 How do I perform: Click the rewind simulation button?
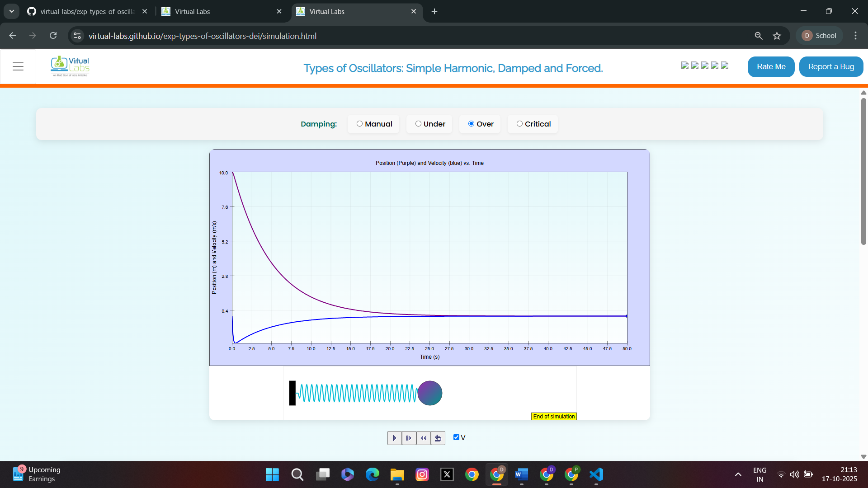423,438
